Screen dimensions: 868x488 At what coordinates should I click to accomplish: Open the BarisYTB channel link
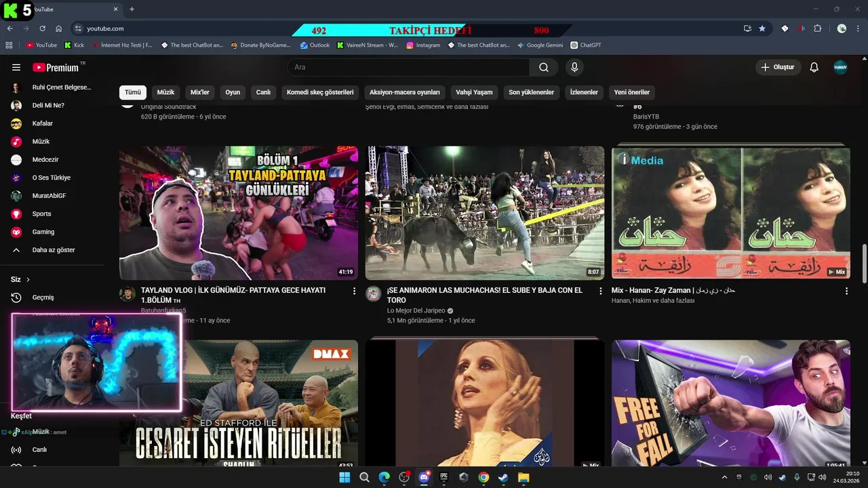pos(646,117)
